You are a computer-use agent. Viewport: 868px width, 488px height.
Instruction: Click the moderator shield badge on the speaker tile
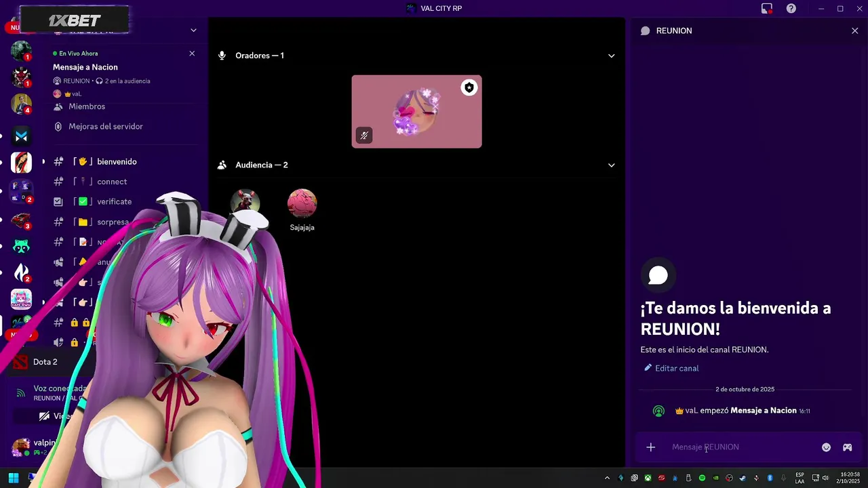pos(469,87)
